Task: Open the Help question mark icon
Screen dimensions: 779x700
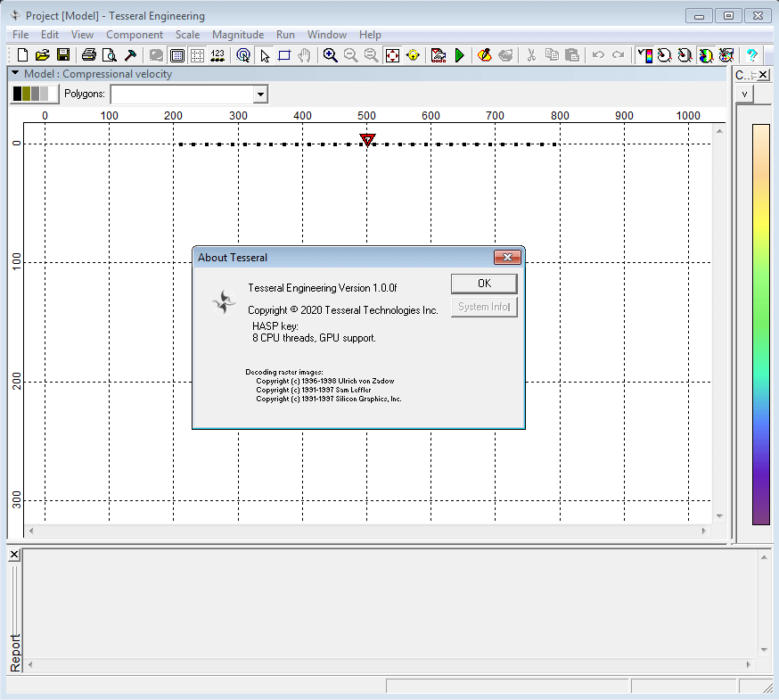Action: tap(751, 55)
